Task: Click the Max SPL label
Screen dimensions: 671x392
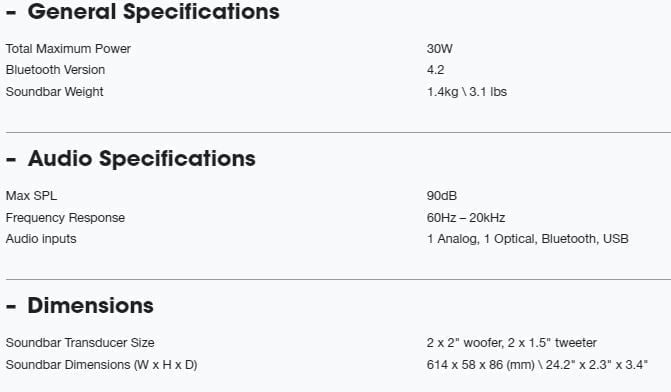Action: pyautogui.click(x=31, y=196)
